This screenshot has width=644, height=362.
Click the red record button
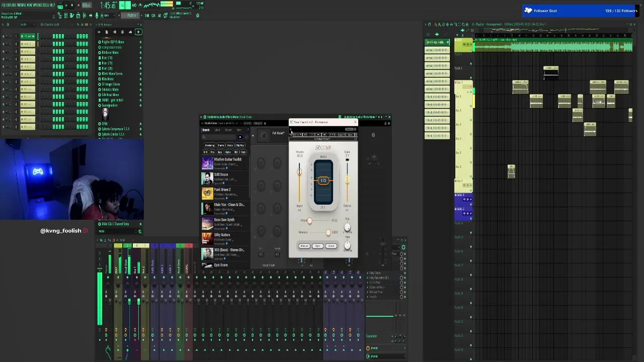point(78,5)
